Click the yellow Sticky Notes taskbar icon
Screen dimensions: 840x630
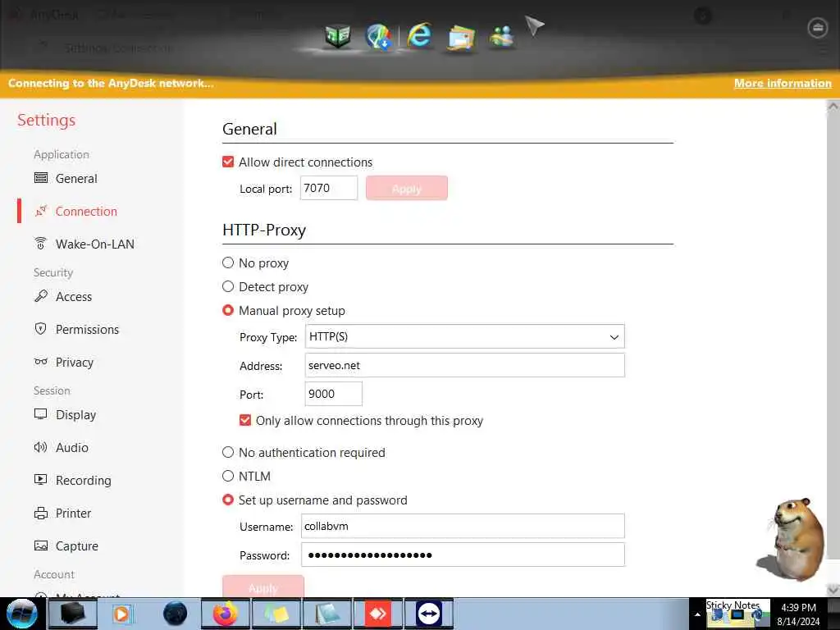click(276, 614)
